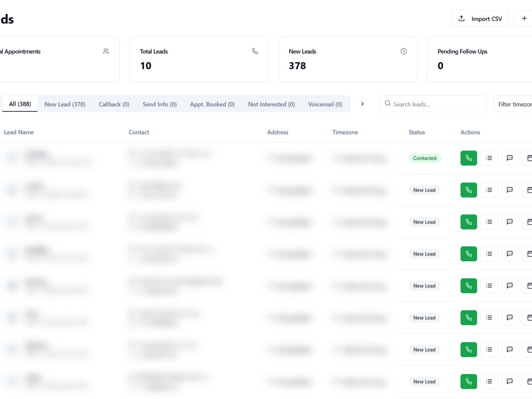Viewport: 532px width, 399px height.
Task: Click green call button in sixth table row
Action: coord(469,318)
